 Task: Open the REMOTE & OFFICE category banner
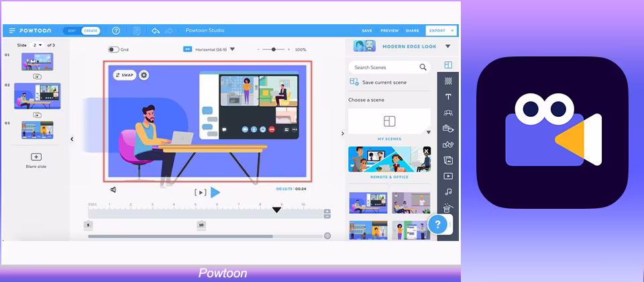(389, 159)
